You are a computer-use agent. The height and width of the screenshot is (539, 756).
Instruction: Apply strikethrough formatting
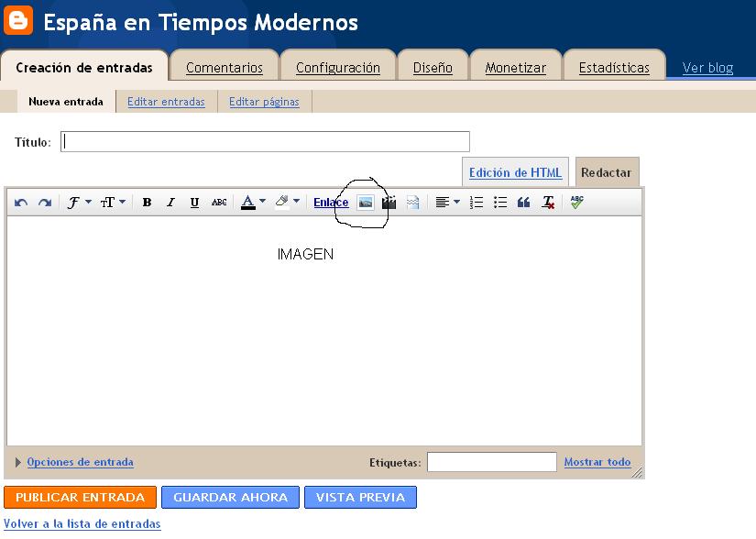219,203
